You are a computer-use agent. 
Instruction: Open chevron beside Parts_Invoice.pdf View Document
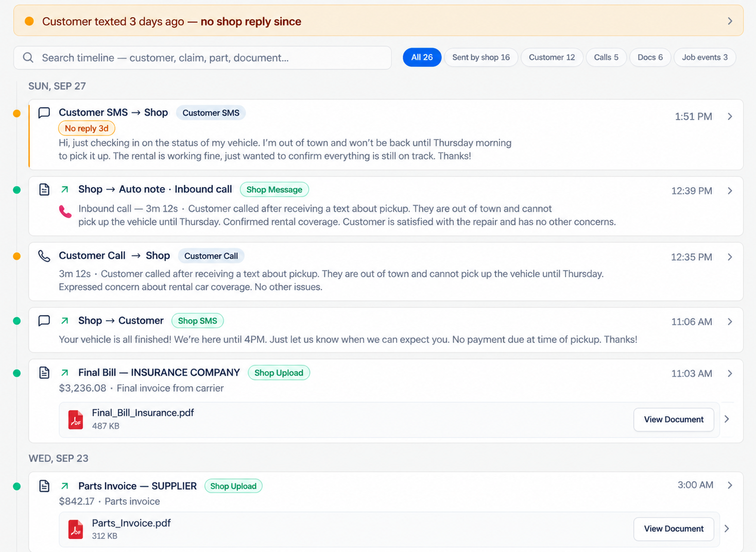pyautogui.click(x=727, y=528)
